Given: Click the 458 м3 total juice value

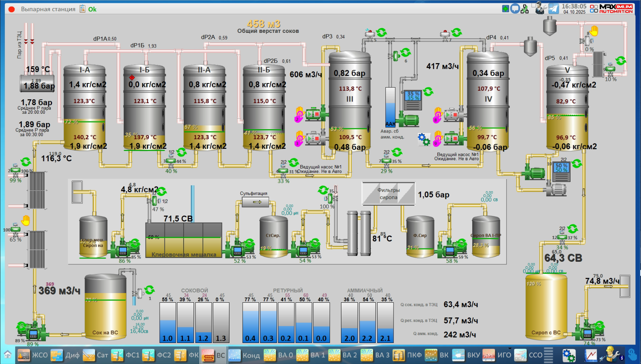Looking at the screenshot, I should [x=263, y=24].
